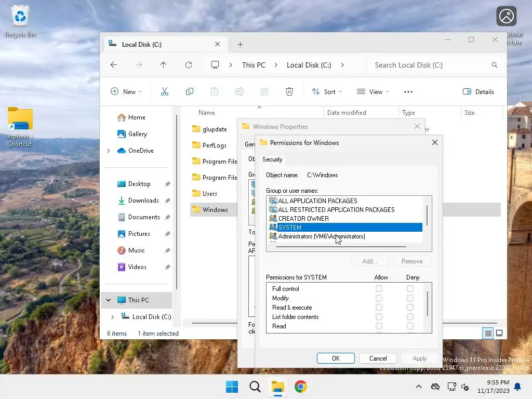Open the Sort dropdown
The image size is (532, 399).
[x=327, y=91]
